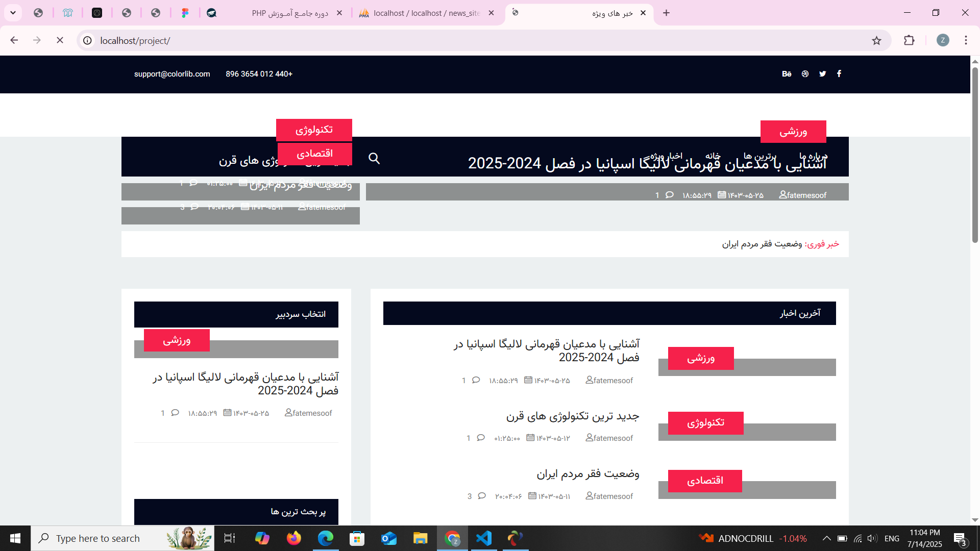The image size is (980, 551).
Task: Open the Chrome three-dot menu
Action: pyautogui.click(x=966, y=41)
